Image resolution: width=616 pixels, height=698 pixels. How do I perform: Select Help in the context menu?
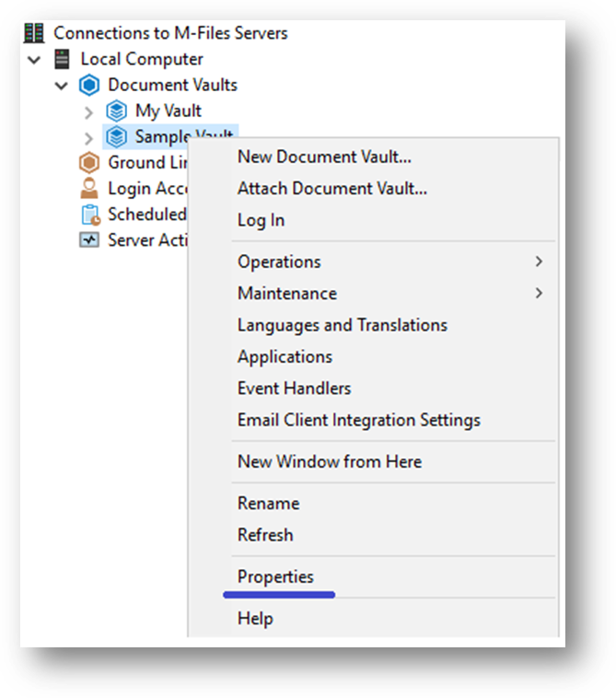tap(255, 619)
